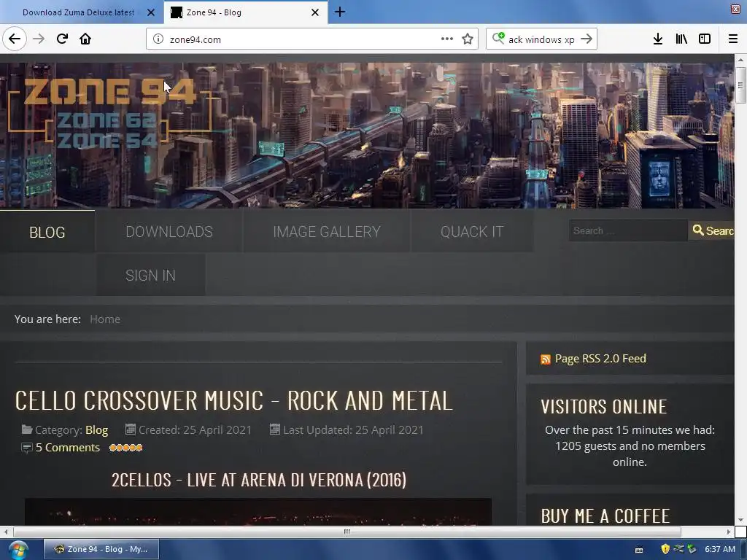The image size is (747, 560).
Task: Open the Cello Crossover Music article title
Action: click(234, 400)
